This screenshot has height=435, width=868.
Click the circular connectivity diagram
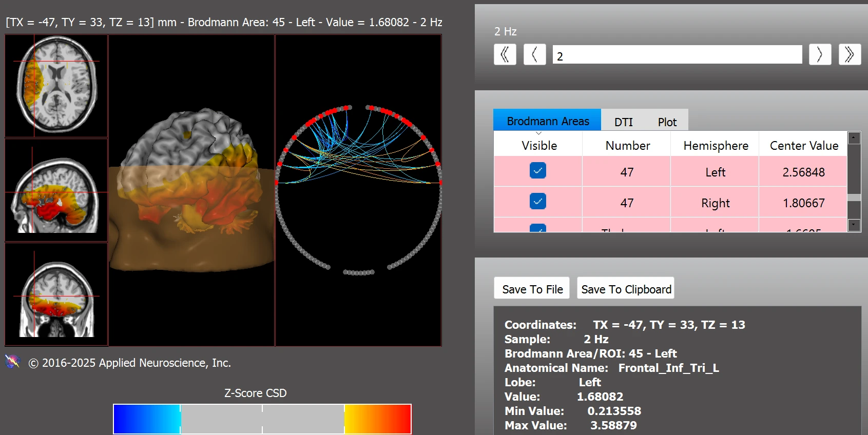(x=358, y=190)
